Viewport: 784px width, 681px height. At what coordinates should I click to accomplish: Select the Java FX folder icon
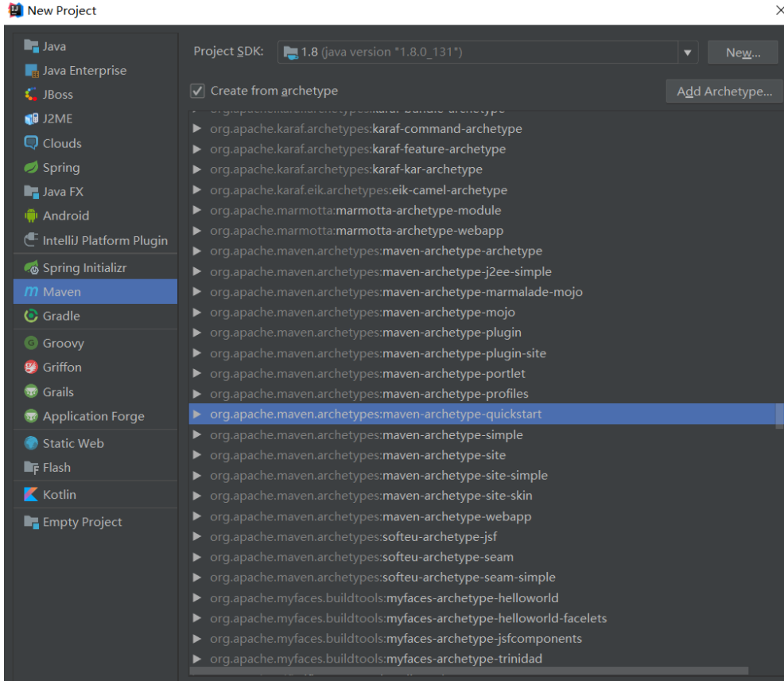click(x=31, y=191)
